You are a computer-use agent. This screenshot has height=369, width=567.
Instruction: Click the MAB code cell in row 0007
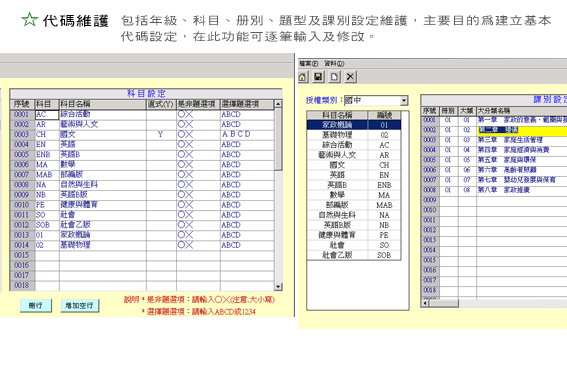coord(47,175)
